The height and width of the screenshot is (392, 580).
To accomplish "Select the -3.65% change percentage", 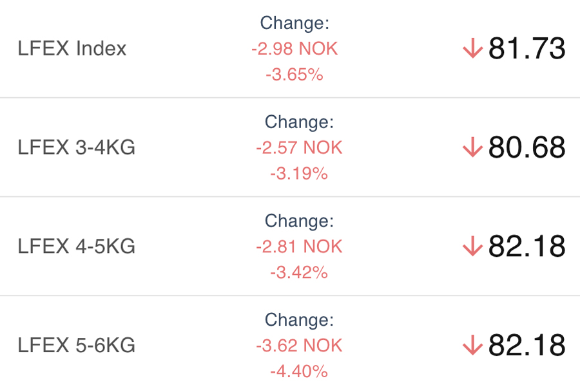I will pyautogui.click(x=295, y=75).
